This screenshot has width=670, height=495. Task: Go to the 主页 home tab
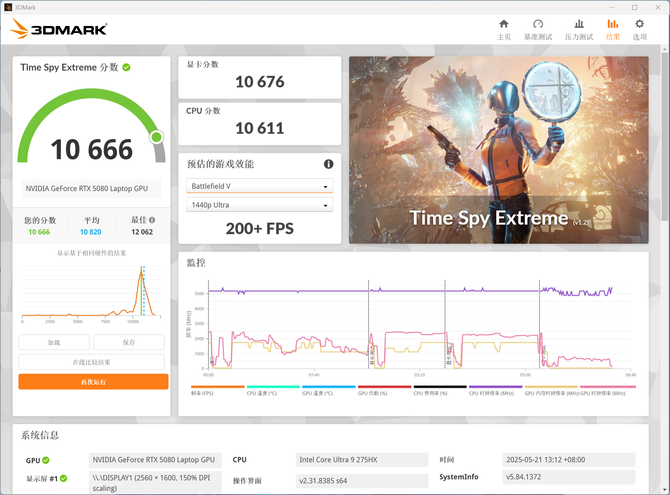pyautogui.click(x=504, y=29)
